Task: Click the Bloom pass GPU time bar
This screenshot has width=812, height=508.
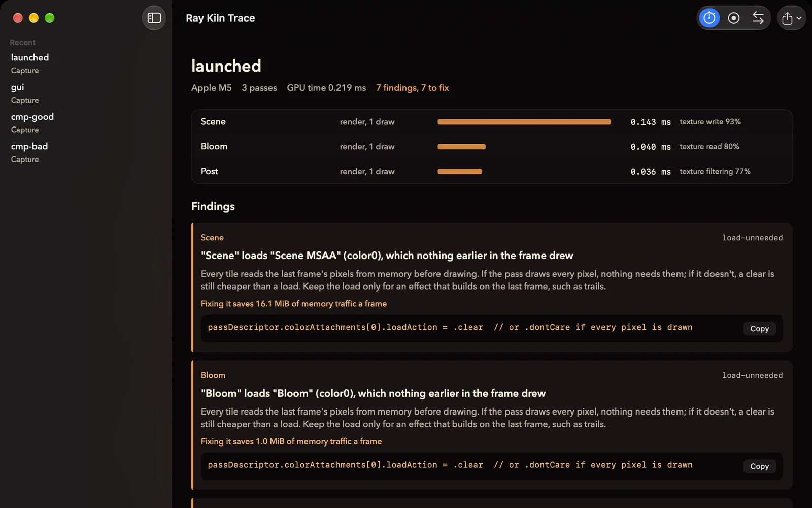Action: click(461, 147)
